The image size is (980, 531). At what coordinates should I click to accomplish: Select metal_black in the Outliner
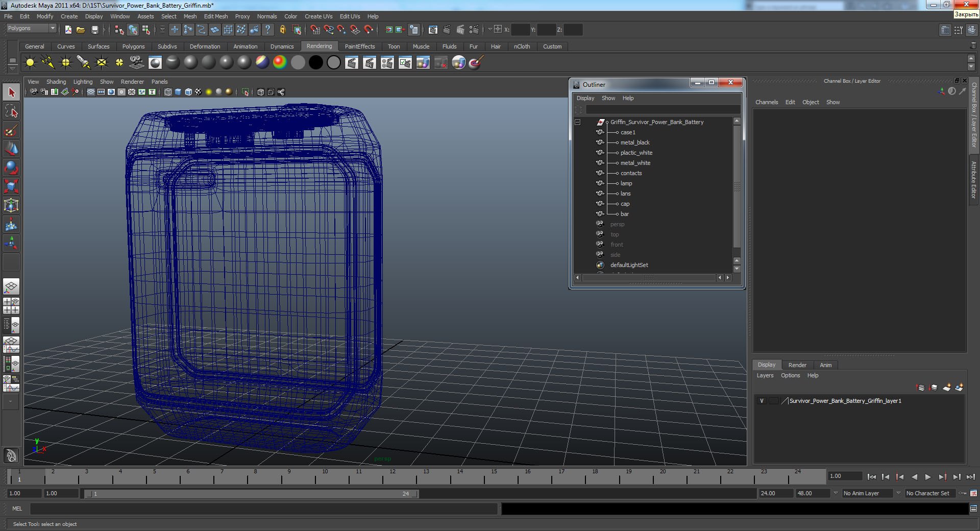pyautogui.click(x=635, y=142)
